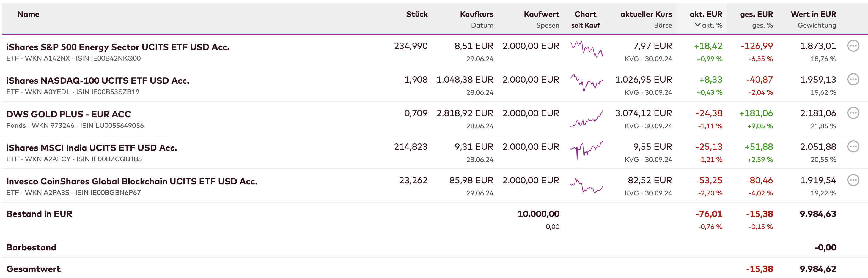Screen dimensions: 868x278
Task: Open options menu for Invesco CoinShares Blockchain
Action: point(853,180)
